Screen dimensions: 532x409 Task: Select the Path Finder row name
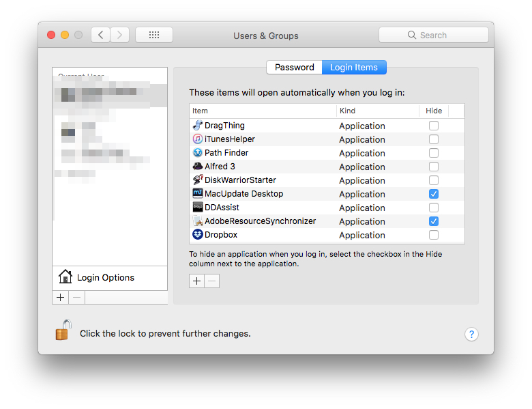[x=226, y=153]
